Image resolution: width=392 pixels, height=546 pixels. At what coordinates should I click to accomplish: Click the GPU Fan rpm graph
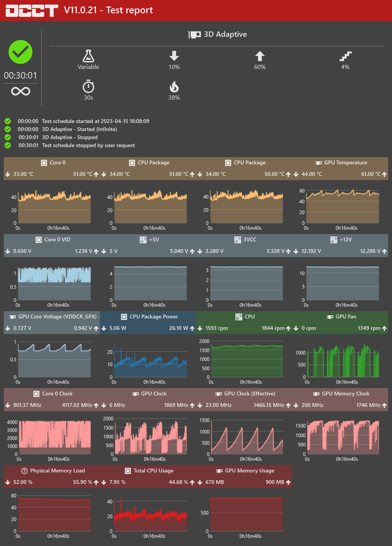coord(342,361)
